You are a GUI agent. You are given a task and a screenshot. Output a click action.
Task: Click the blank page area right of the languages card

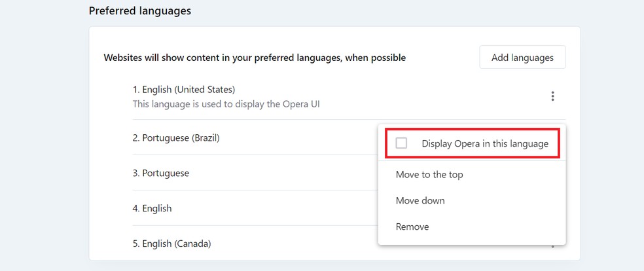[x=612, y=144]
